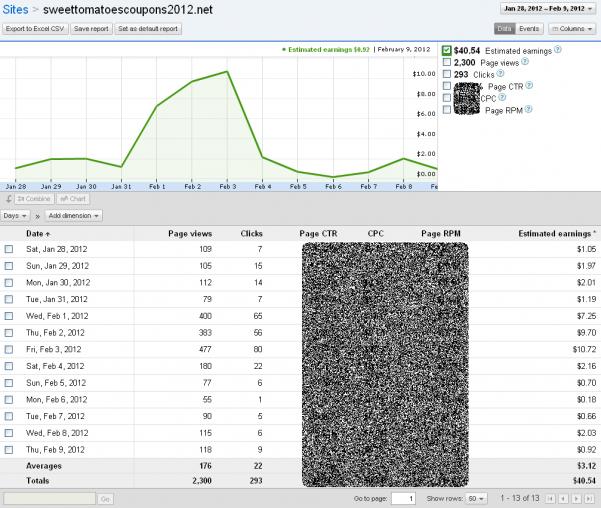
Task: Click the filter text box at bottom left
Action: pyautogui.click(x=49, y=498)
